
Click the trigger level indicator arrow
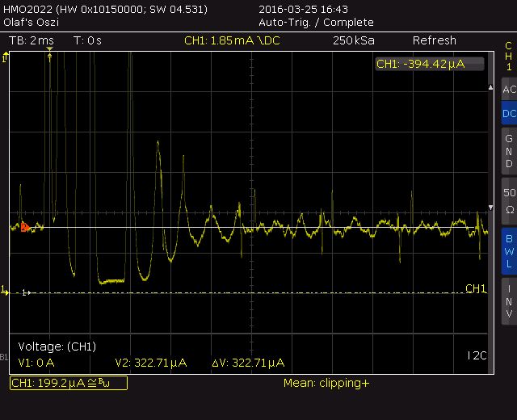pyautogui.click(x=5, y=57)
